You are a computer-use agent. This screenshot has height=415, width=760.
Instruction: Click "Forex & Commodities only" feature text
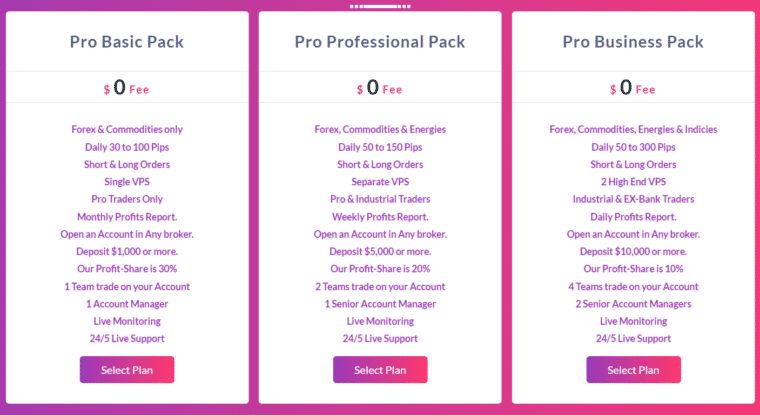[127, 129]
